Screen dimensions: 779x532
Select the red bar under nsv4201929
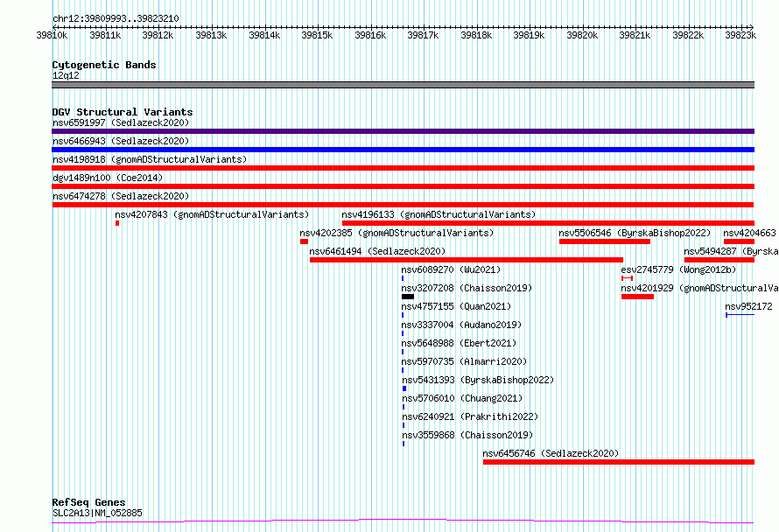(637, 297)
